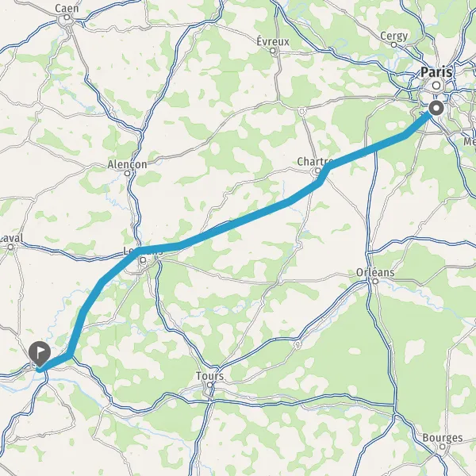The image size is (476, 476).
Task: Click the Bourges city marker dot
Action: [443, 447]
